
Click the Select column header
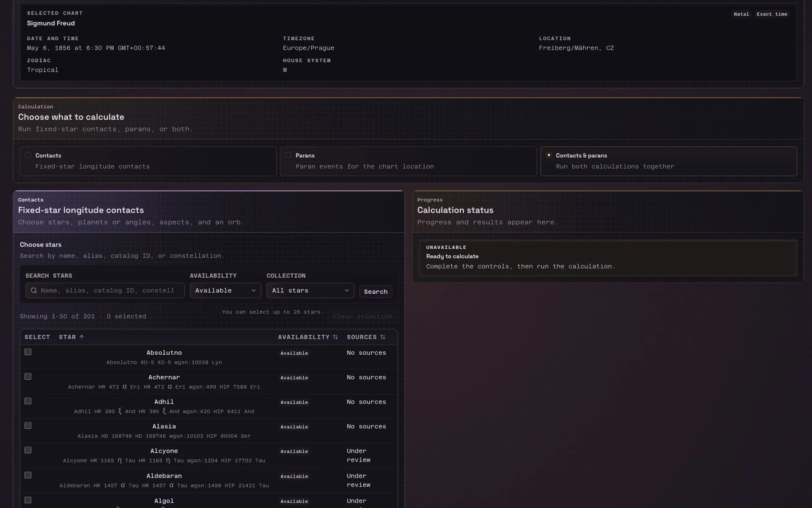[37, 337]
